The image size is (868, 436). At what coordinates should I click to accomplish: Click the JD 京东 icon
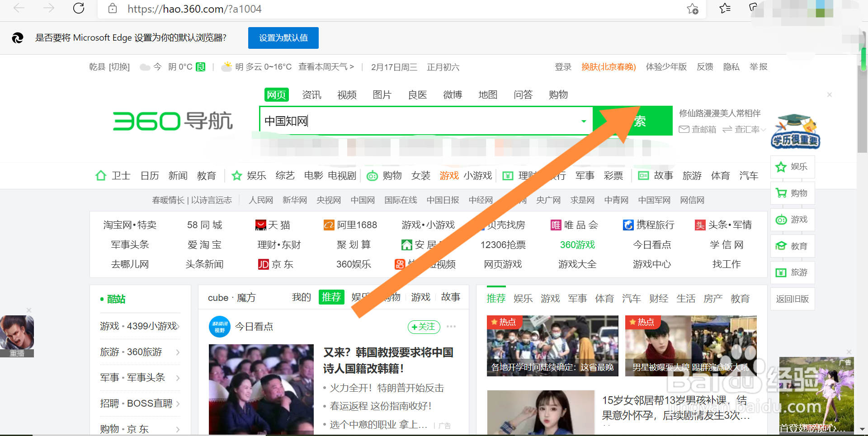(x=263, y=264)
